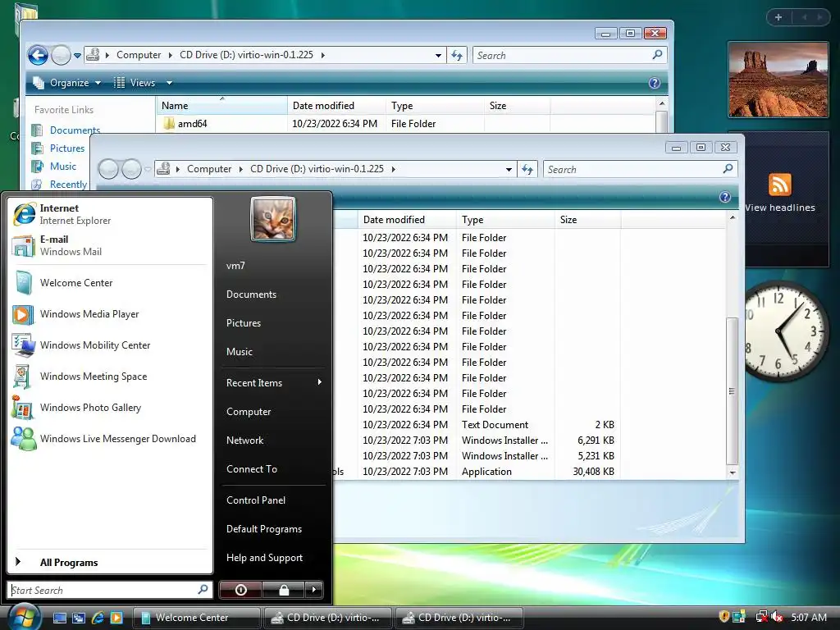Viewport: 840px width, 630px height.
Task: Open Internet Explorer quick launch icon
Action: click(98, 618)
